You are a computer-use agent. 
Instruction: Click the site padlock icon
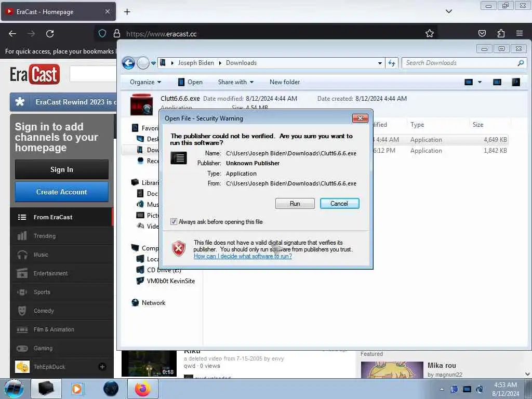point(117,34)
